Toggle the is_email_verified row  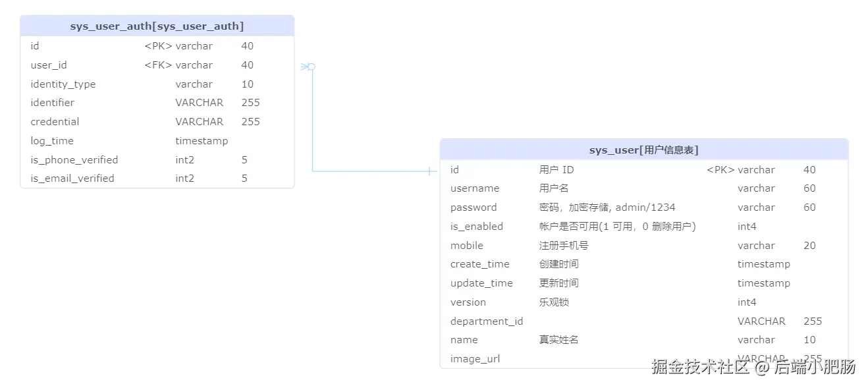pyautogui.click(x=74, y=178)
